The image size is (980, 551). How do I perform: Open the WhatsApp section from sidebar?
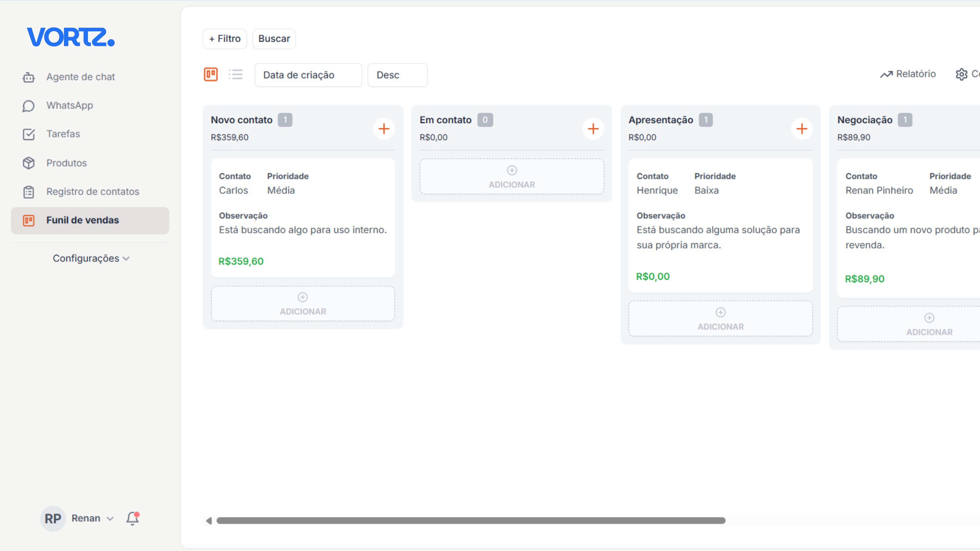pos(69,105)
